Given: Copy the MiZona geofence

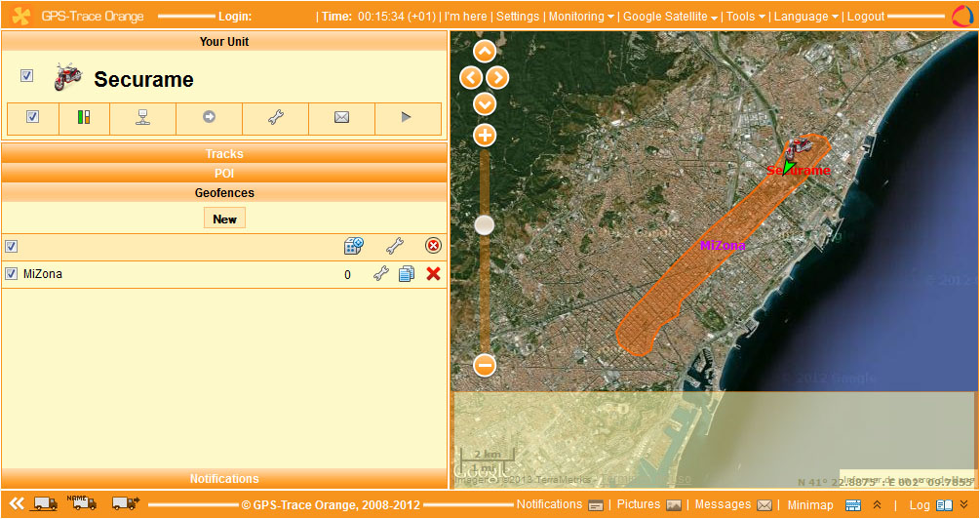Looking at the screenshot, I should tap(407, 274).
